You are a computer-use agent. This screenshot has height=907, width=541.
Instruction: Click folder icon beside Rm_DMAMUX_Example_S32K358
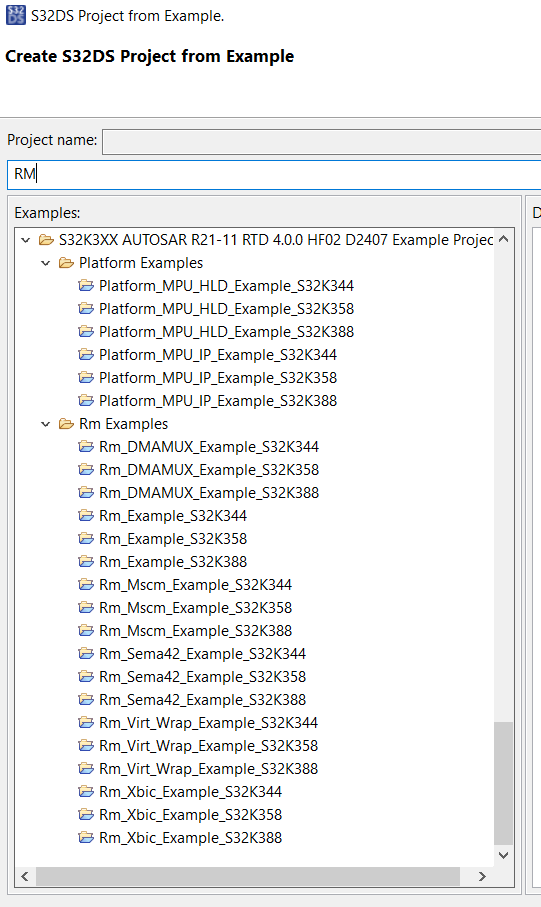[x=86, y=469]
